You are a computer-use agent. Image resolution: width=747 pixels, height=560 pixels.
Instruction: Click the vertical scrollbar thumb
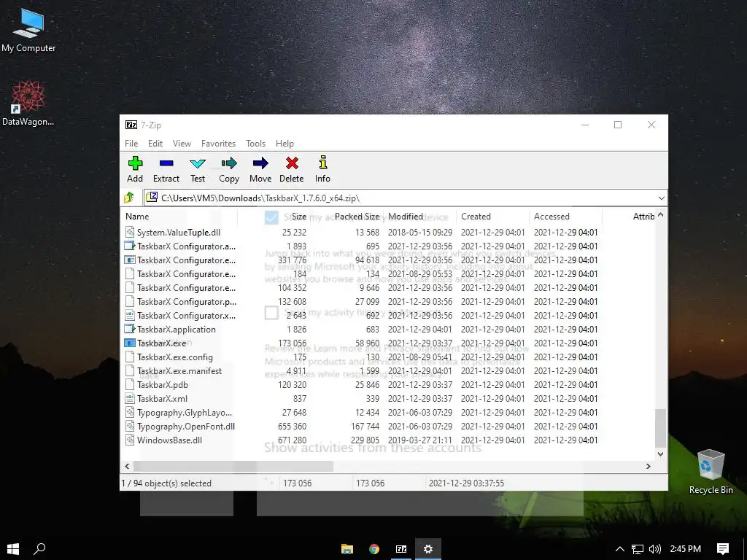coord(660,427)
